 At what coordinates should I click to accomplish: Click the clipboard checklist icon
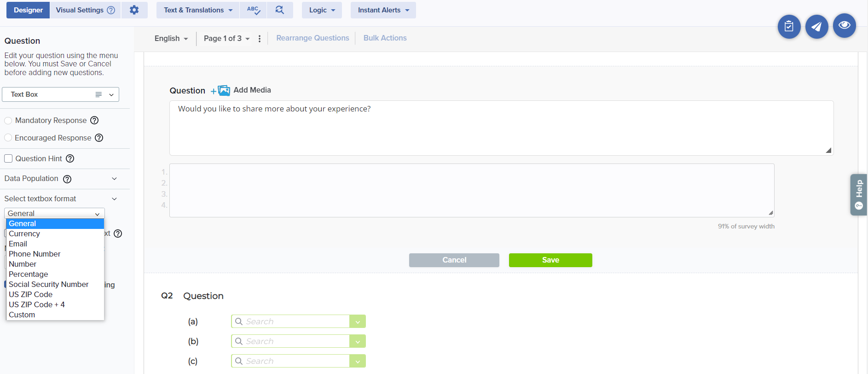tap(789, 27)
